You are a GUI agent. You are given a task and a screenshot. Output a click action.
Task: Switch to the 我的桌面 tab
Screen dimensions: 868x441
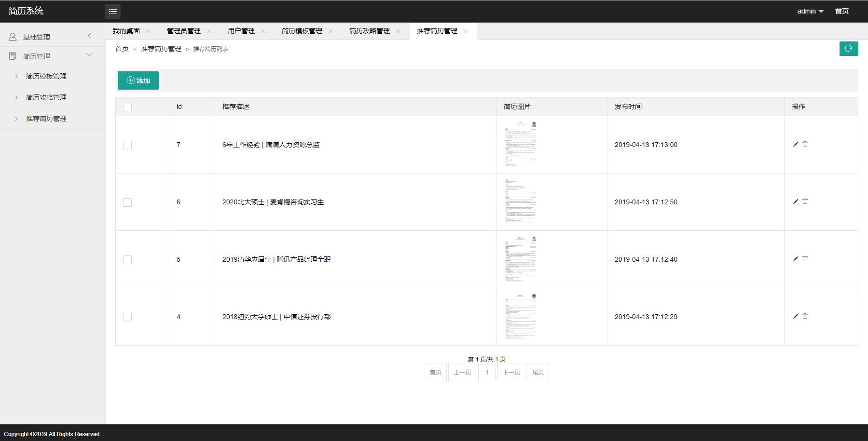(x=126, y=31)
